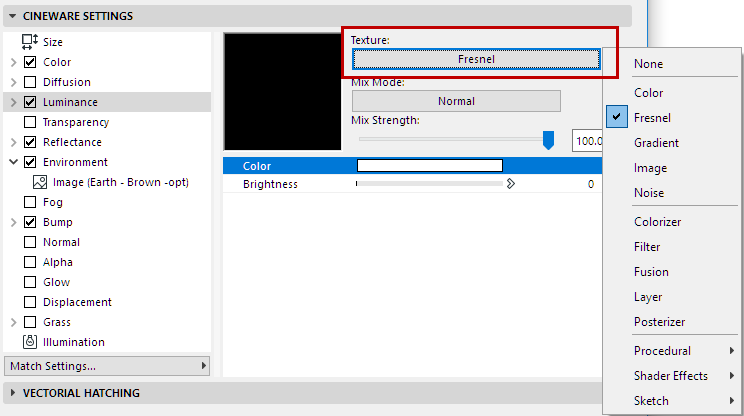
Task: Enable the Diffusion checkbox
Action: coord(30,82)
